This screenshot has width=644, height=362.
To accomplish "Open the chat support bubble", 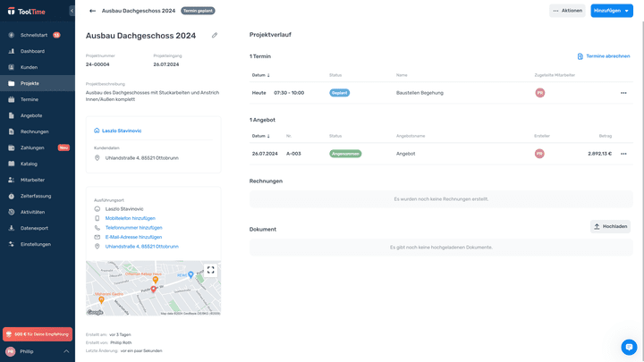I will coord(629,347).
